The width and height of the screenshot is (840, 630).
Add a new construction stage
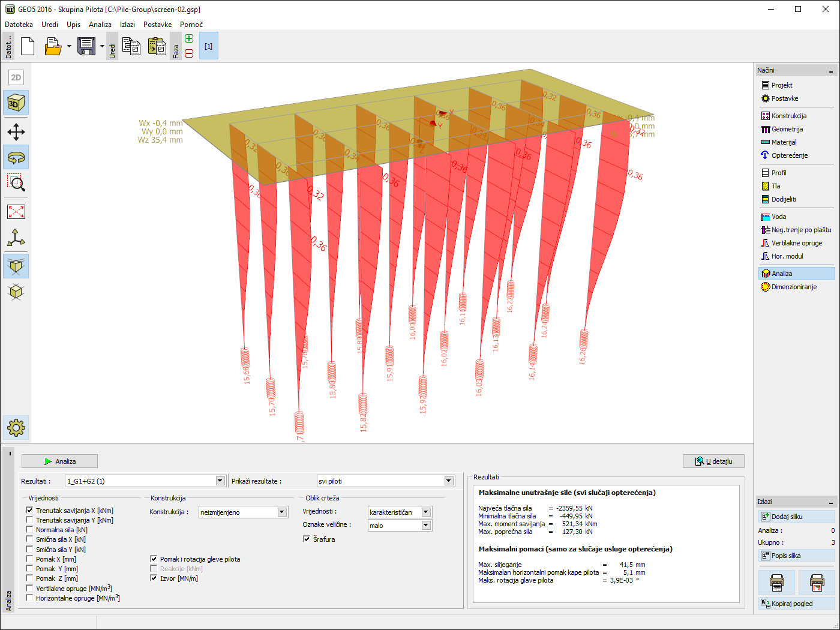click(x=189, y=39)
